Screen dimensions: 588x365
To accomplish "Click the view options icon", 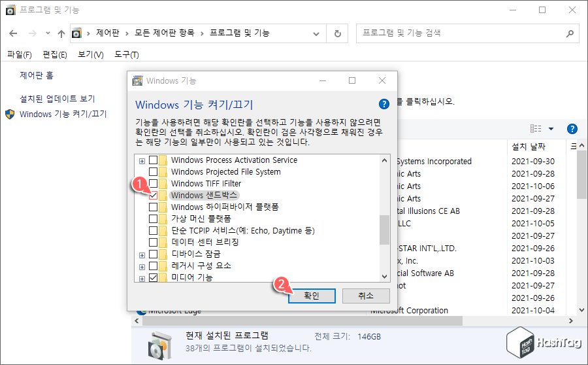I will [536, 129].
